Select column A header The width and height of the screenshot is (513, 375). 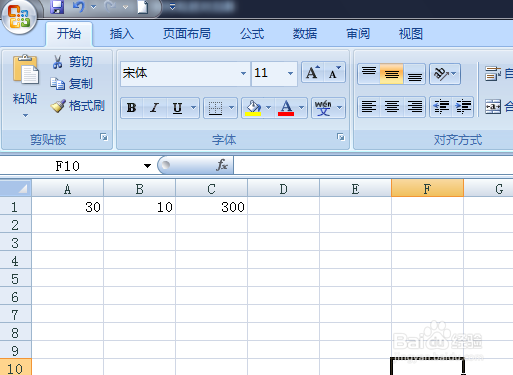[68, 189]
